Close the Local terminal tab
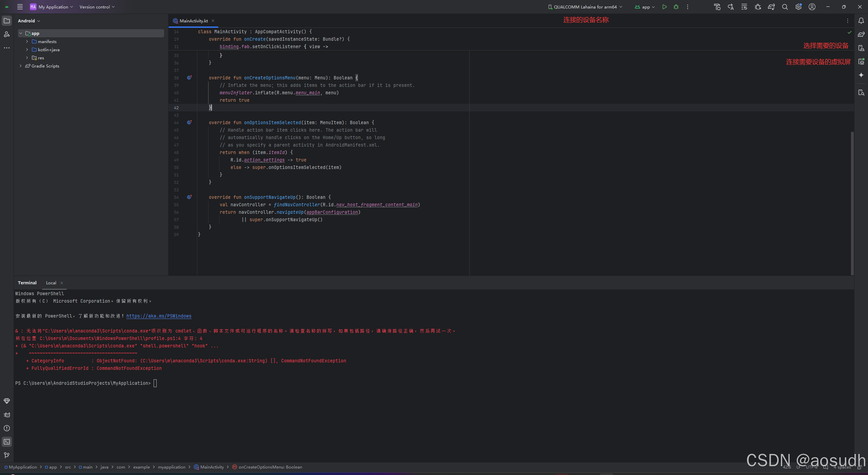868x475 pixels. [x=62, y=283]
